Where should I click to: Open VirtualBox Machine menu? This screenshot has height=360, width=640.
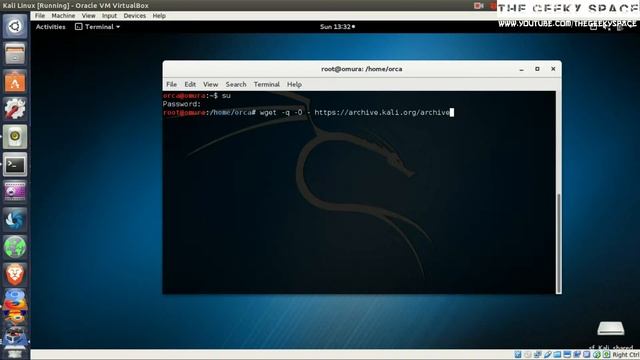63,16
